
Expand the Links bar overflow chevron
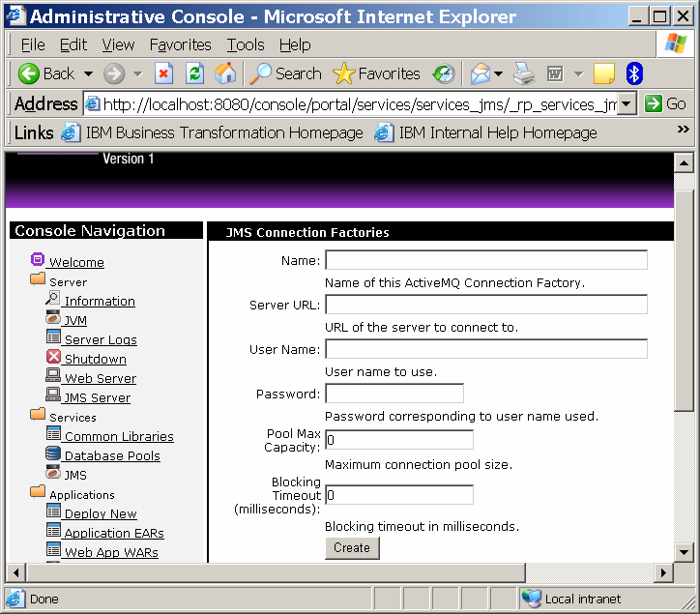click(x=684, y=132)
